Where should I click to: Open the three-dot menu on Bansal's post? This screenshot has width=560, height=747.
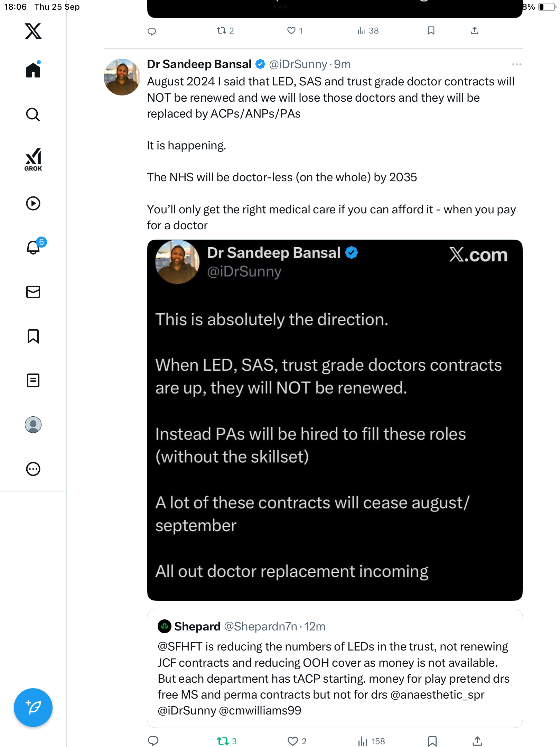point(516,64)
